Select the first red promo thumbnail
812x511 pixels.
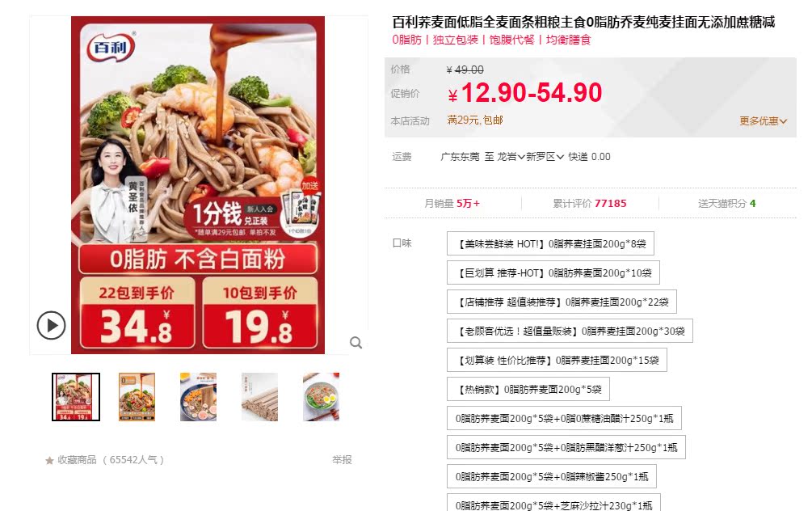(x=76, y=397)
